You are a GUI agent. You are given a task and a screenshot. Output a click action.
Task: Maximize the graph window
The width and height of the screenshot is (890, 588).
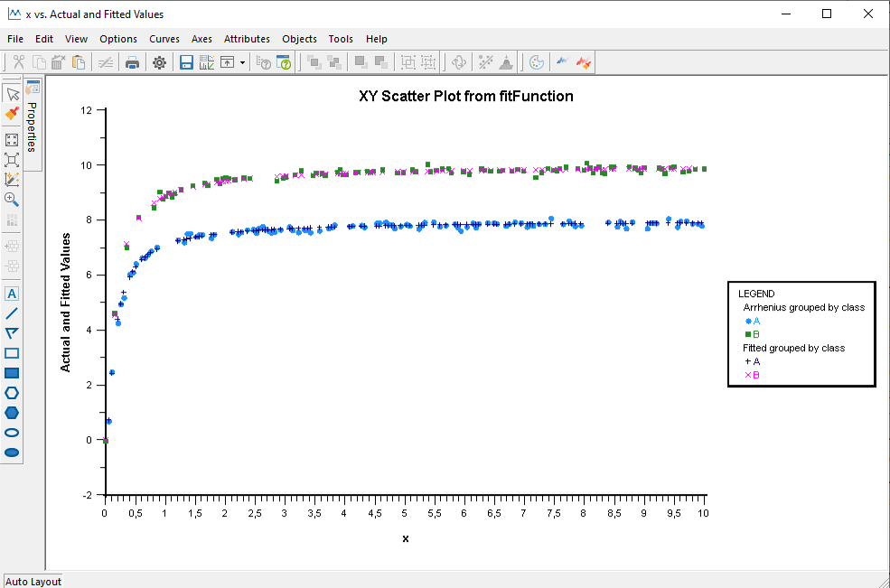[x=827, y=14]
